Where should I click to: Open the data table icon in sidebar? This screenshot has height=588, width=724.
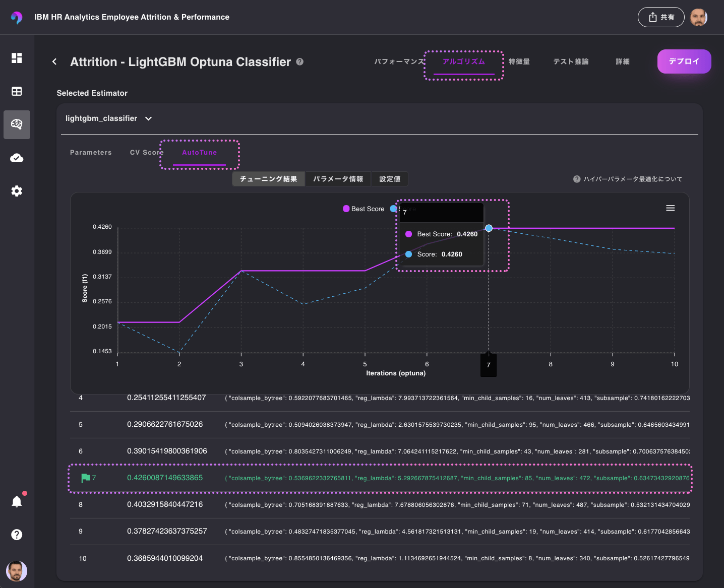[17, 91]
